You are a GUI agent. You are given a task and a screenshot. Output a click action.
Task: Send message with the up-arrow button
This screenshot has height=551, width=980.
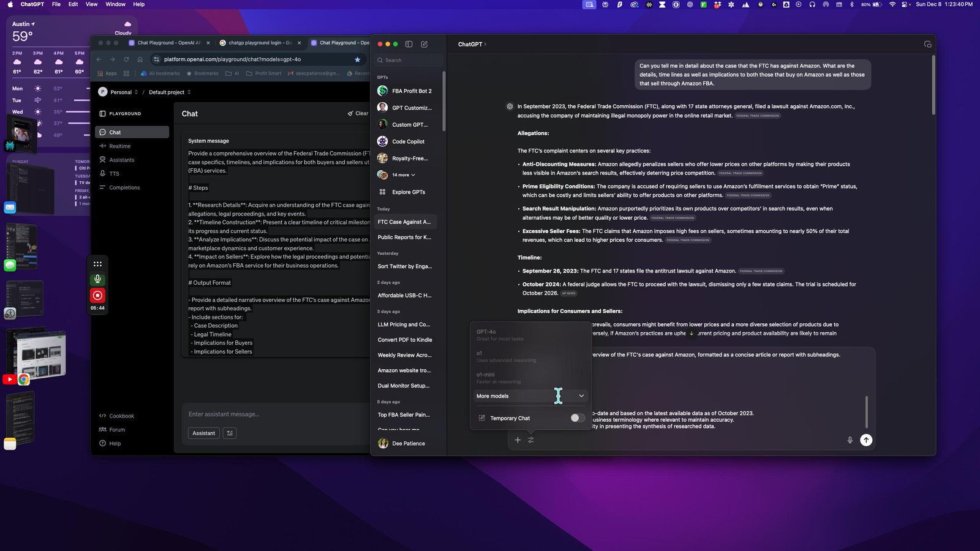866,440
